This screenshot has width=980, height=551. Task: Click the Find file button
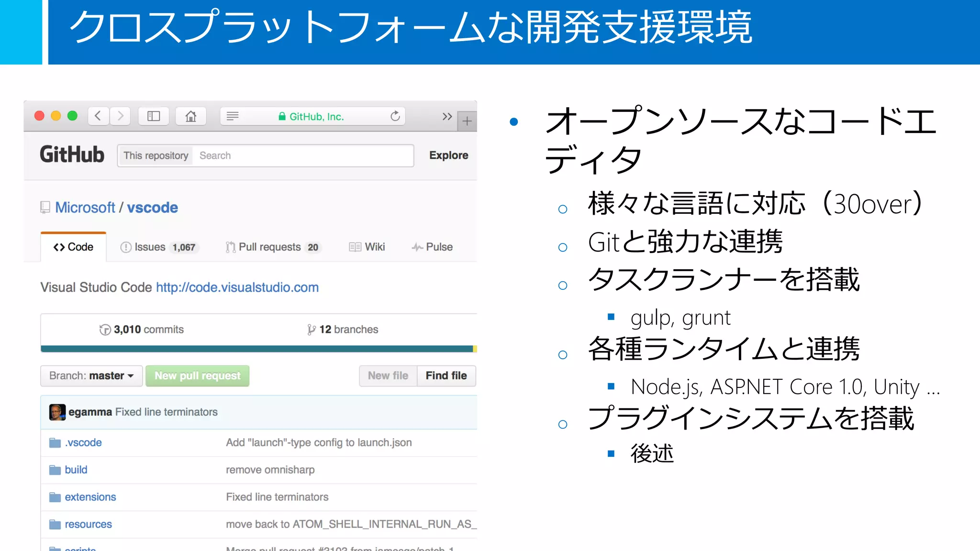pos(446,376)
